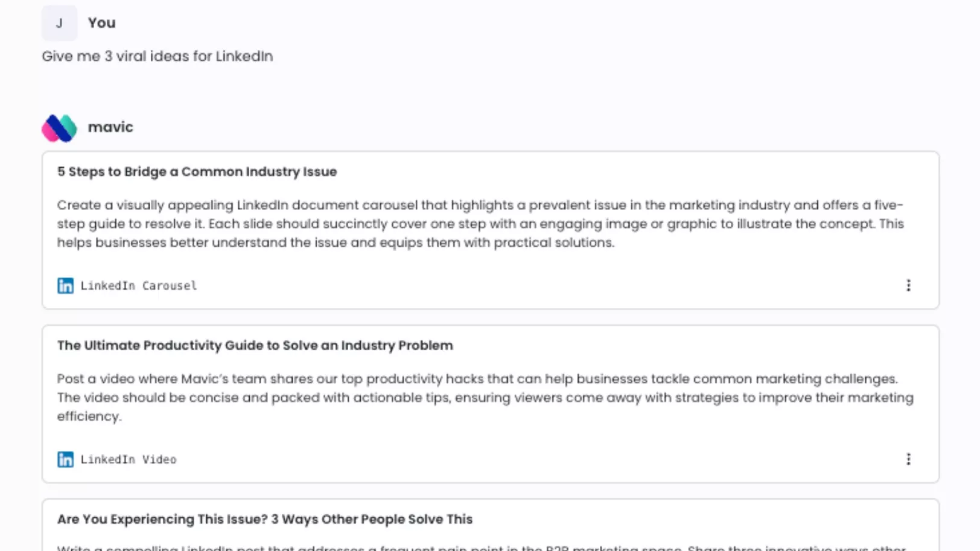Open three-dot menu on the Video idea card
Viewport: 980px width, 551px height.
tap(908, 459)
